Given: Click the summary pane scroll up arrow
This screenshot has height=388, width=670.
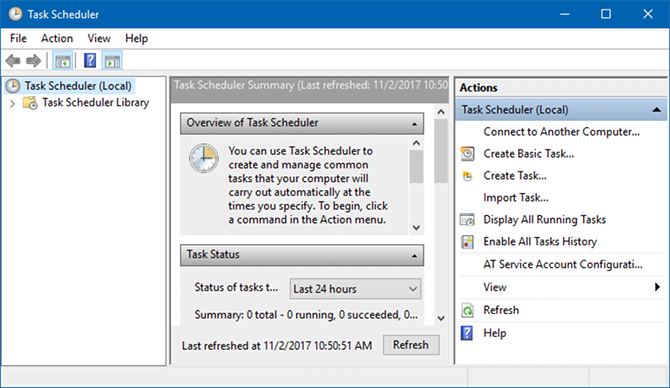Looking at the screenshot, I should pos(441,112).
